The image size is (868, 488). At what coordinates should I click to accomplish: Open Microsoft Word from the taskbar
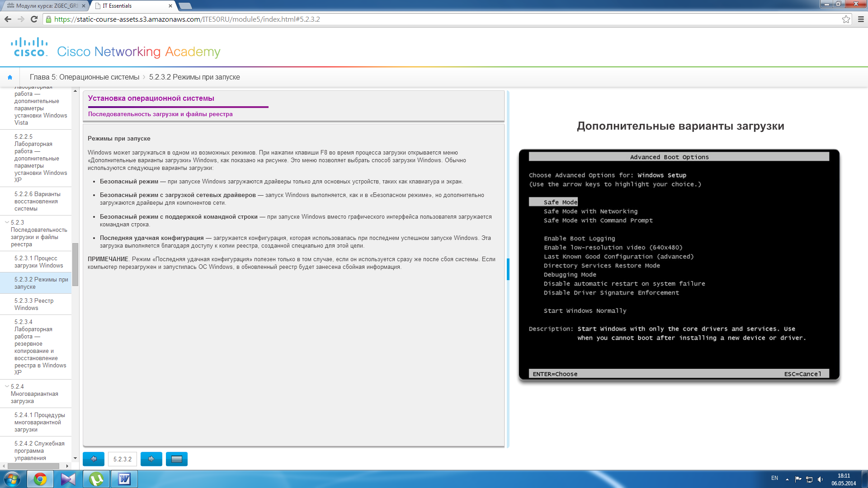[x=124, y=479]
